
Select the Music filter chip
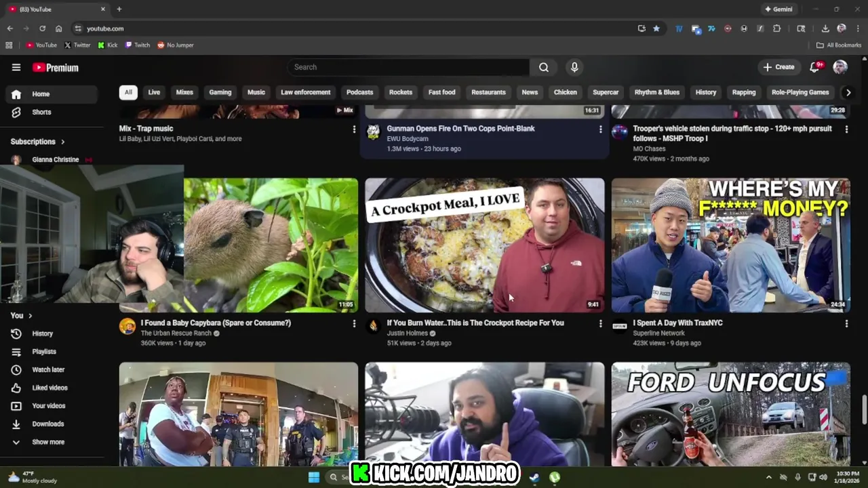click(256, 92)
